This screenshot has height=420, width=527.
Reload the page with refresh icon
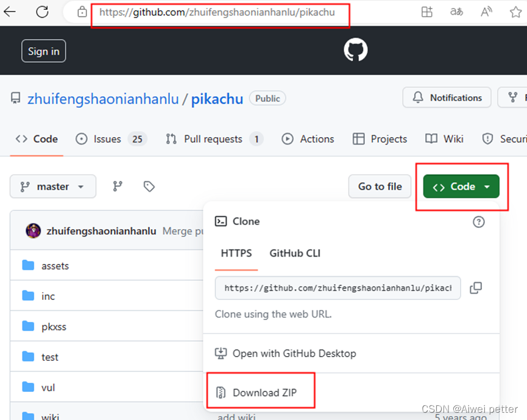[x=43, y=12]
